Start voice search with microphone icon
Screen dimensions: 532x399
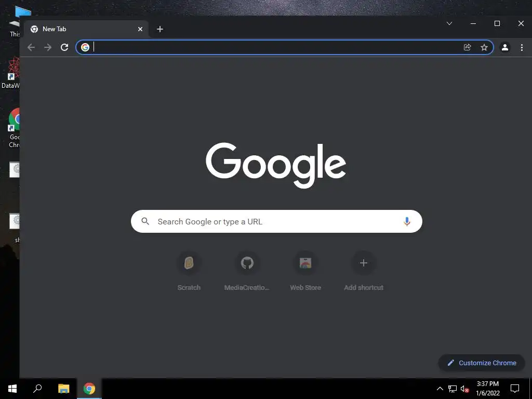(x=407, y=221)
